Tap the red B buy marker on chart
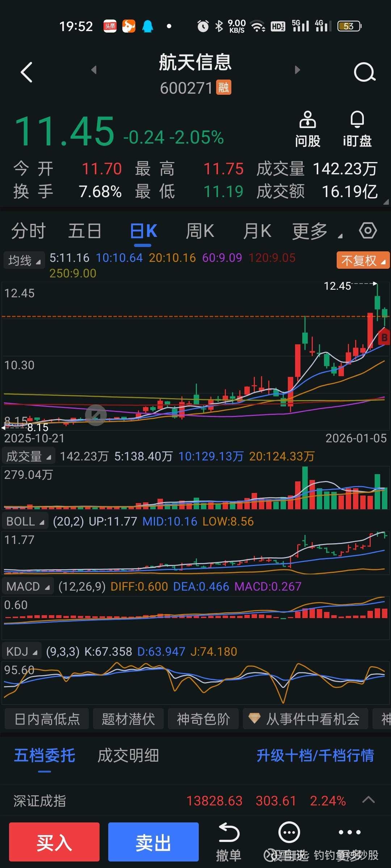The image size is (391, 868). (x=384, y=337)
